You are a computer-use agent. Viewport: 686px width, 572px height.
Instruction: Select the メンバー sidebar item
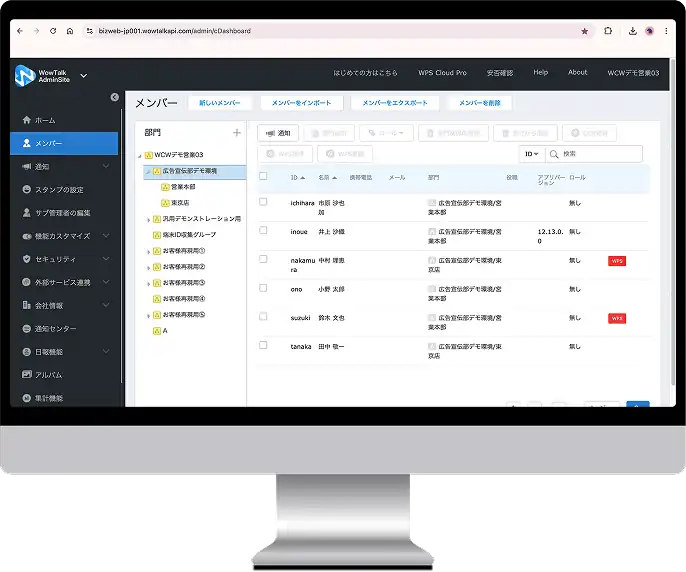point(64,143)
